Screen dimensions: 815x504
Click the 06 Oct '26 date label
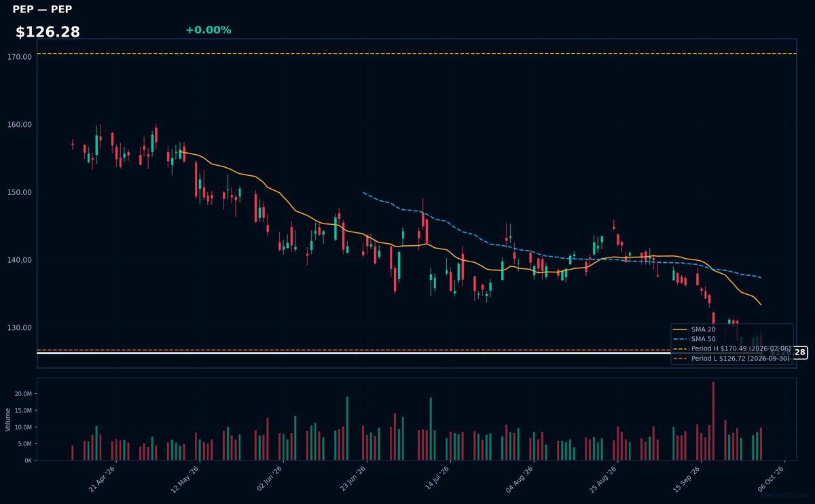point(771,479)
